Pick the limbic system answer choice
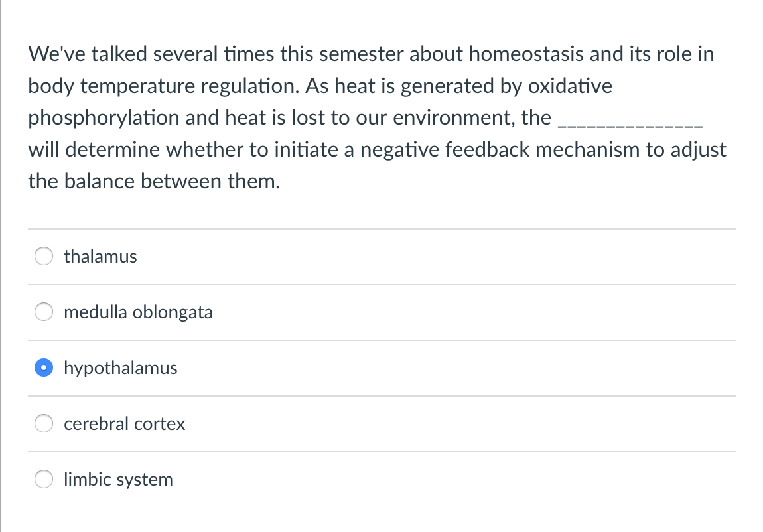Screen dimensions: 763x532 [43, 479]
